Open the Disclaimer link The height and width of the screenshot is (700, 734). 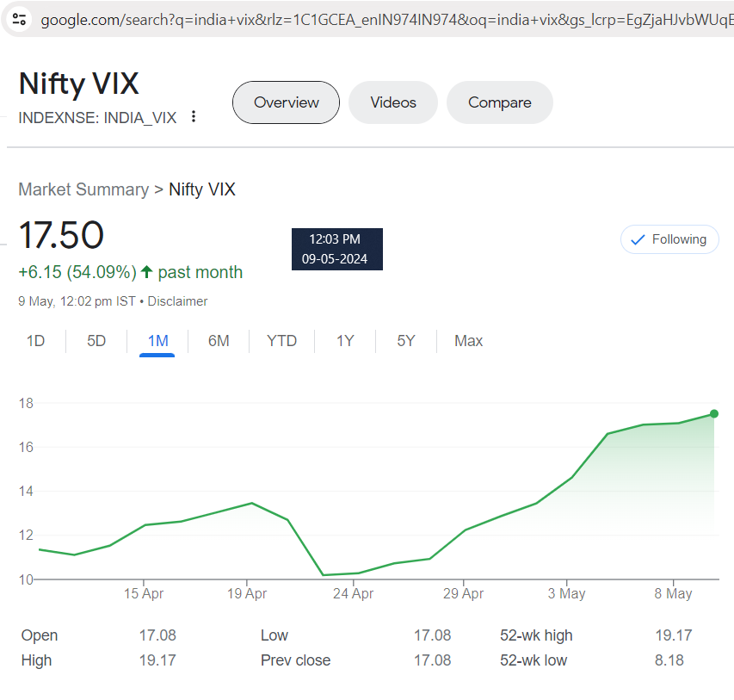177,301
